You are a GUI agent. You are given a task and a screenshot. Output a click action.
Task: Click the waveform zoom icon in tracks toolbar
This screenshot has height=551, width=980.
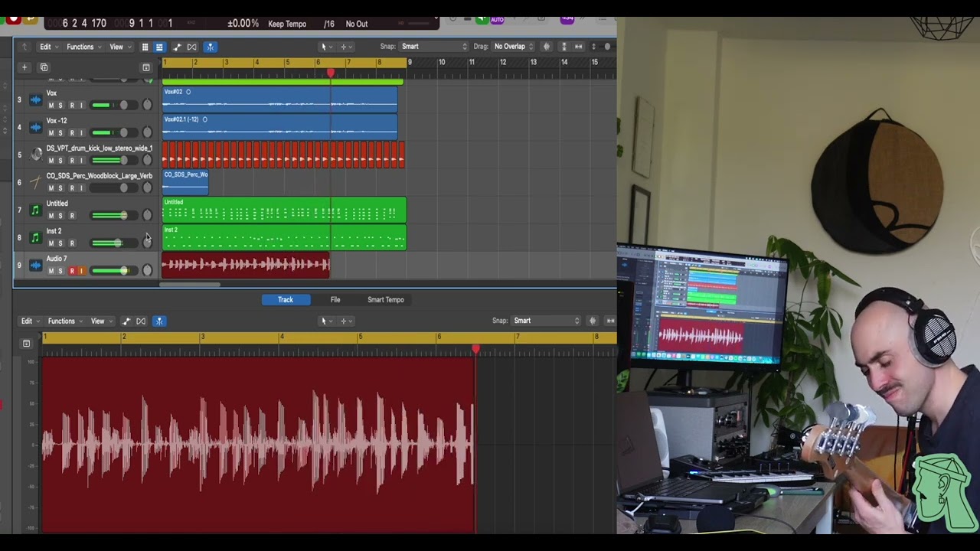(547, 47)
